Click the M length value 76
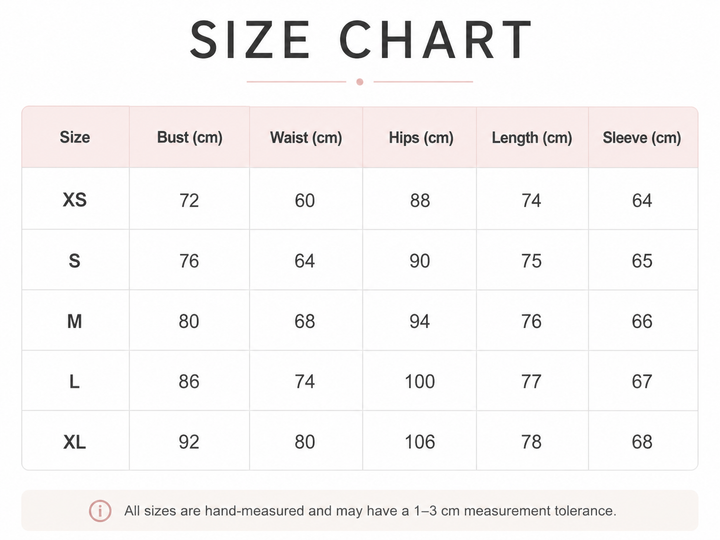 click(531, 321)
